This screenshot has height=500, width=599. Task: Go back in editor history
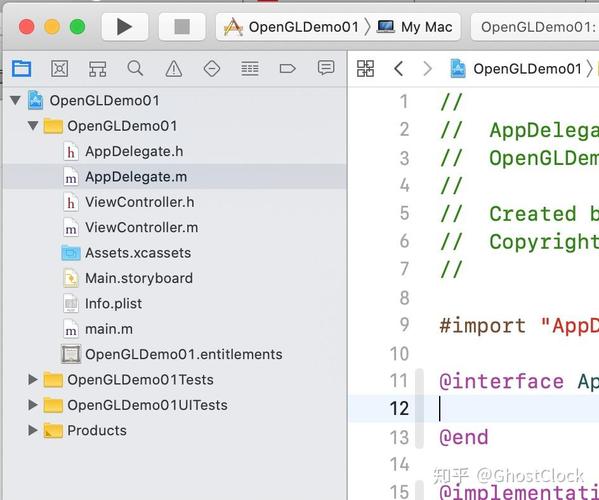(398, 69)
